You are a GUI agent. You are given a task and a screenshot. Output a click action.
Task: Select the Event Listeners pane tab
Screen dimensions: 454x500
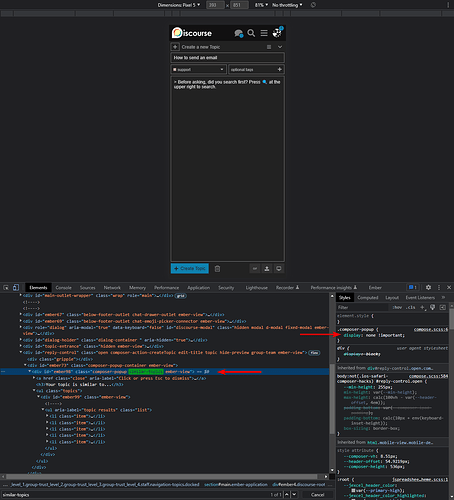click(420, 298)
